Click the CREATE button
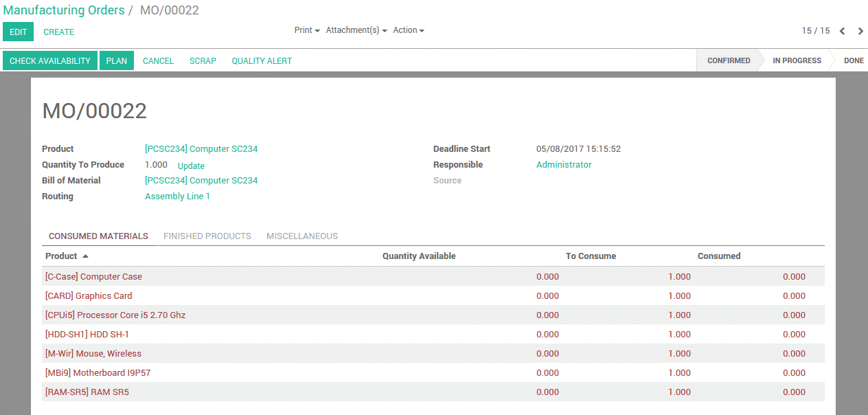 coord(59,32)
